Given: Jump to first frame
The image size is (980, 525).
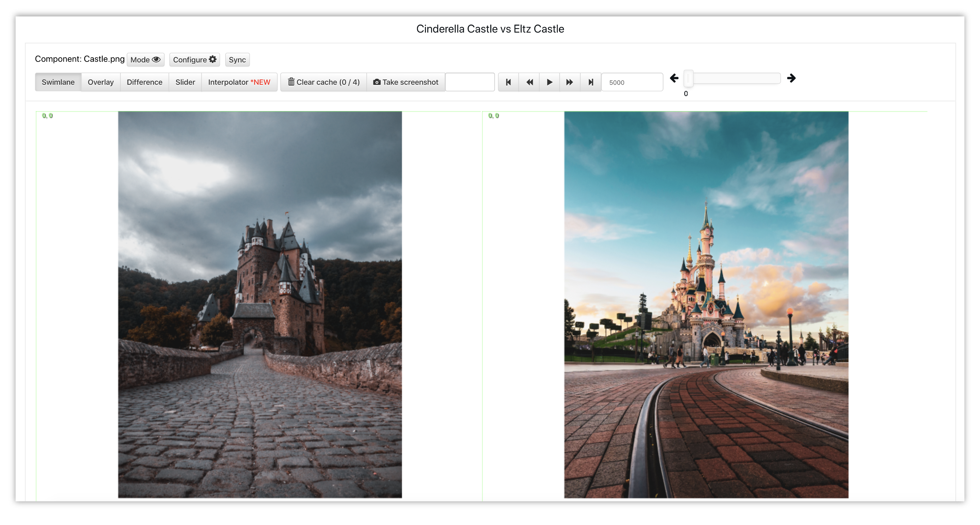Looking at the screenshot, I should (508, 82).
